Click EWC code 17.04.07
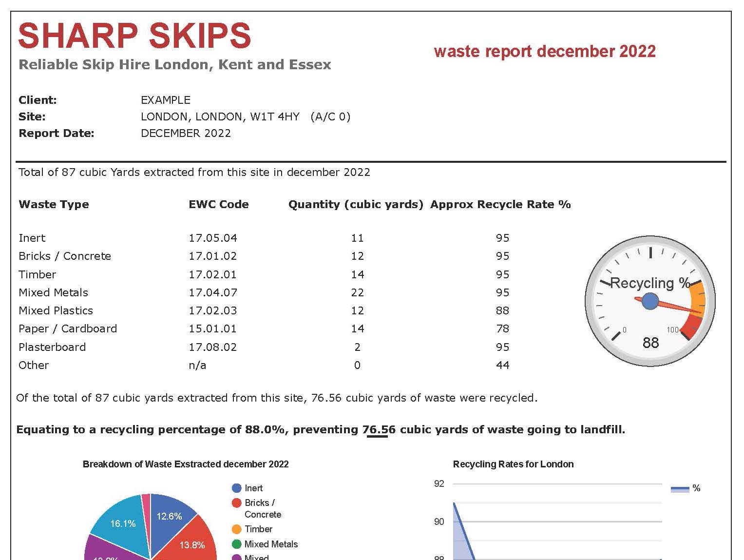Viewport: 744px width, 560px height. click(213, 292)
